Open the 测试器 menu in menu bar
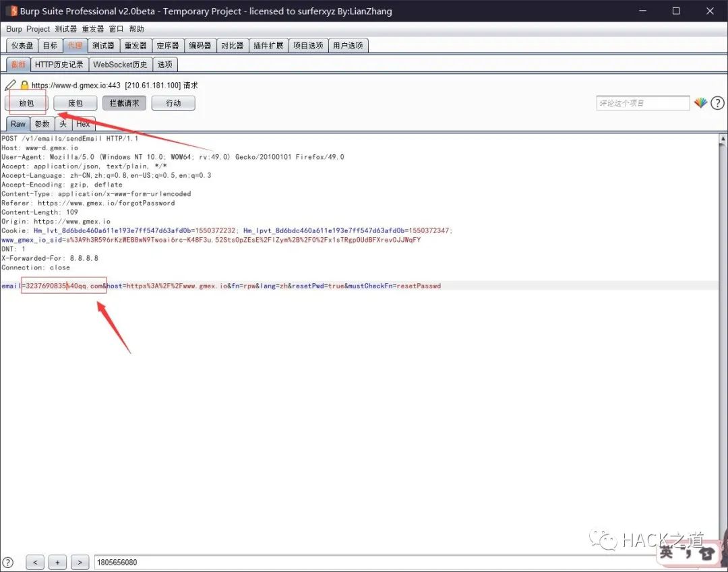 point(66,29)
